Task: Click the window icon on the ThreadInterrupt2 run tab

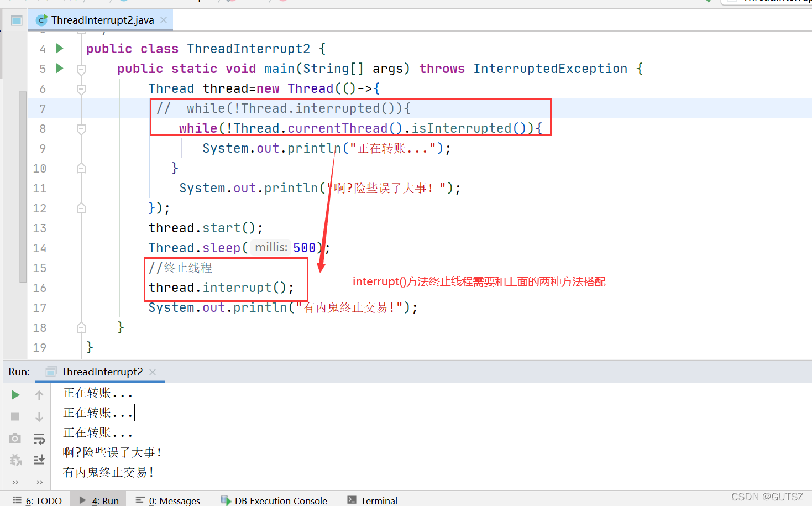Action: (x=51, y=372)
